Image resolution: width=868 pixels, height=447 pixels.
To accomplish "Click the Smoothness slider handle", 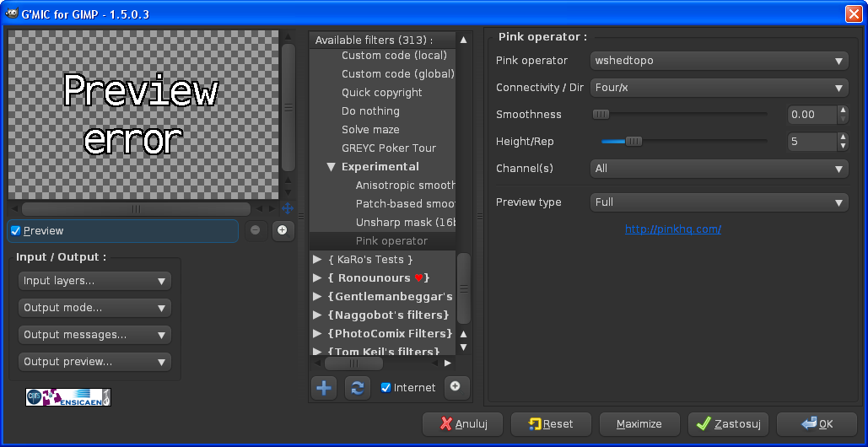I will pos(601,115).
